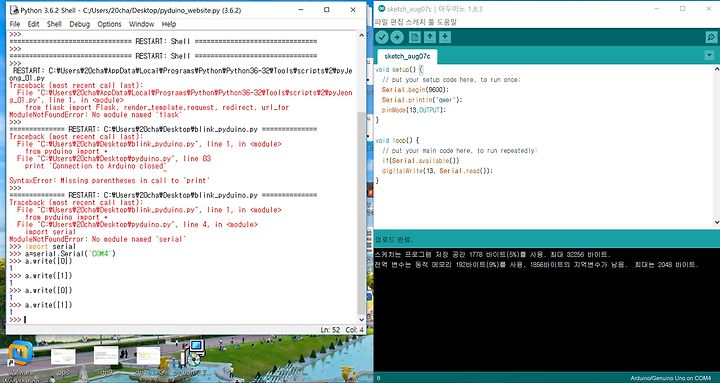
Task: Open the Shell menu in IDLE
Action: click(x=54, y=24)
